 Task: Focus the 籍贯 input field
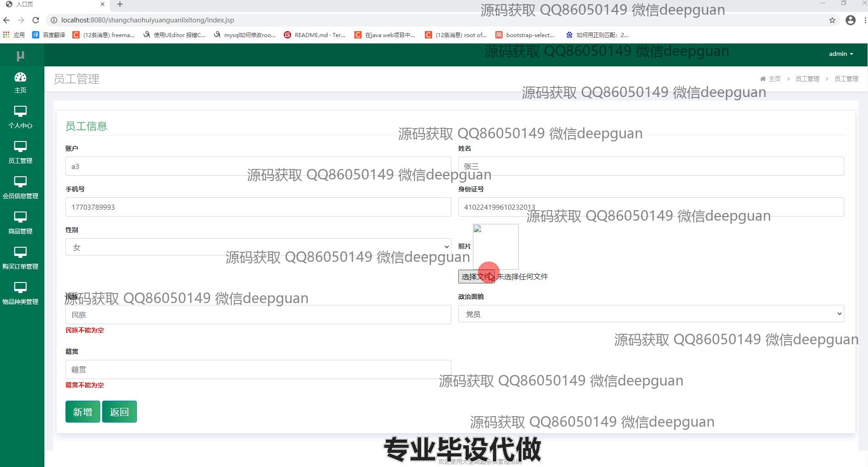[258, 369]
